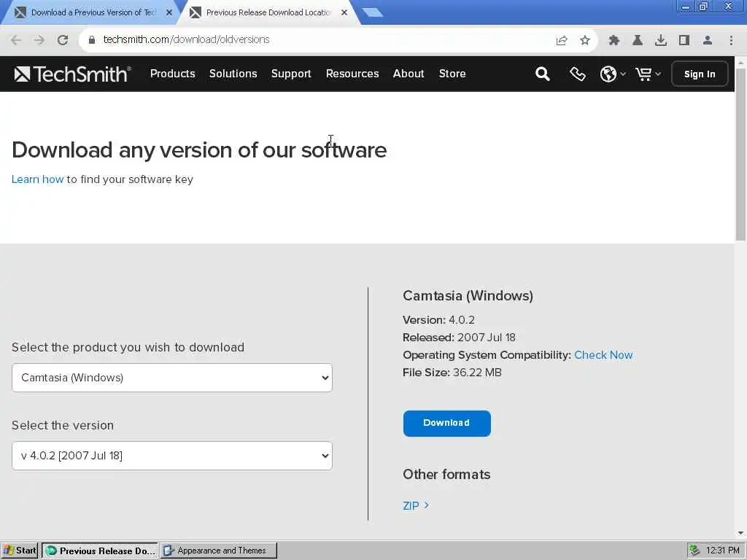Expand the v 4.0.2 version dropdown
747x560 pixels.
click(x=172, y=456)
